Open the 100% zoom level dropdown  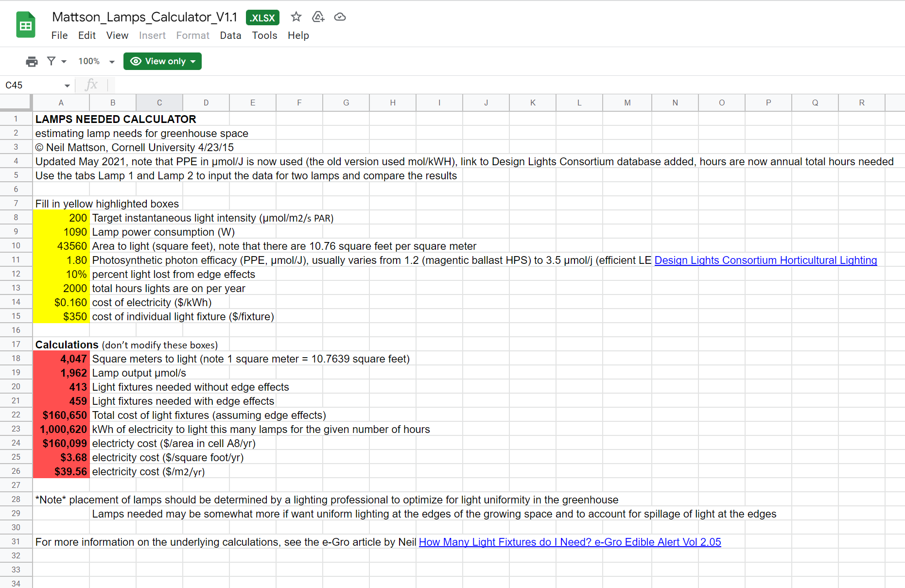96,61
